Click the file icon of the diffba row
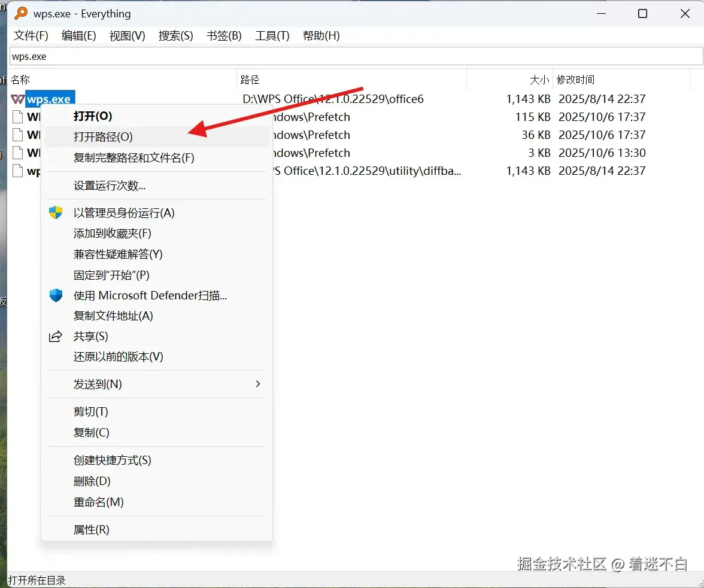704x588 pixels. tap(17, 171)
